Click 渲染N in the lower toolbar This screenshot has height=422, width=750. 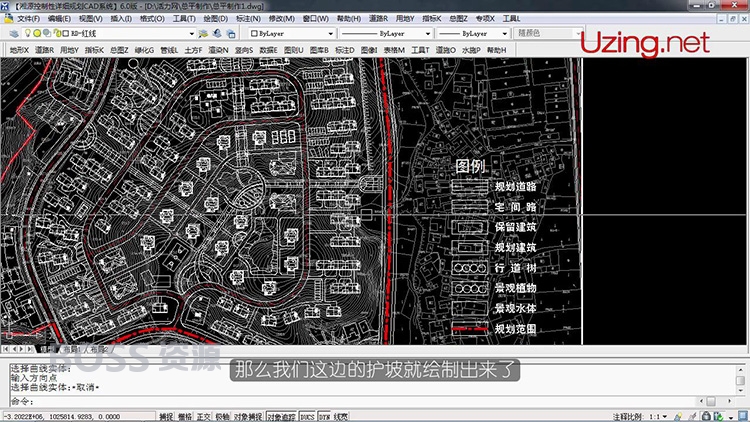click(218, 50)
